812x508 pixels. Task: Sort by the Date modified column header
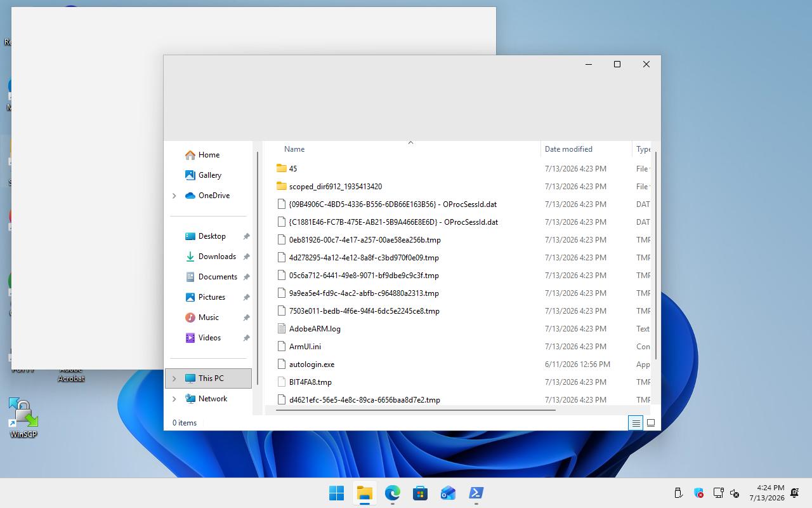pyautogui.click(x=568, y=149)
